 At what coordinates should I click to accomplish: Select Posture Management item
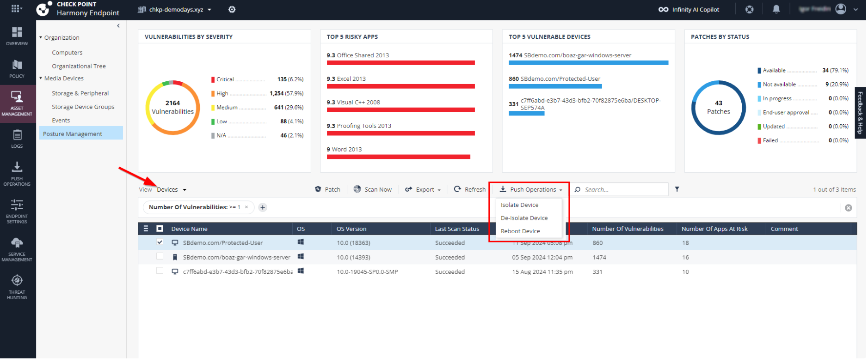pyautogui.click(x=81, y=133)
